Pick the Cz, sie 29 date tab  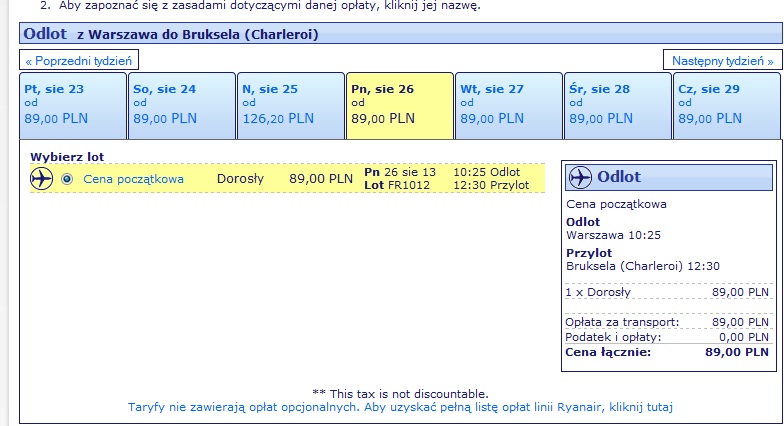tap(727, 106)
